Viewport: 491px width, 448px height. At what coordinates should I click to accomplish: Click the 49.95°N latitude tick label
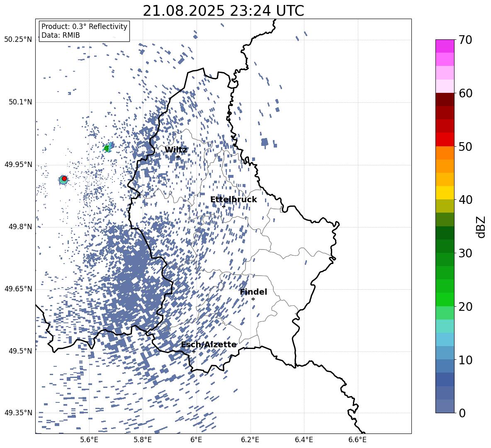point(18,164)
